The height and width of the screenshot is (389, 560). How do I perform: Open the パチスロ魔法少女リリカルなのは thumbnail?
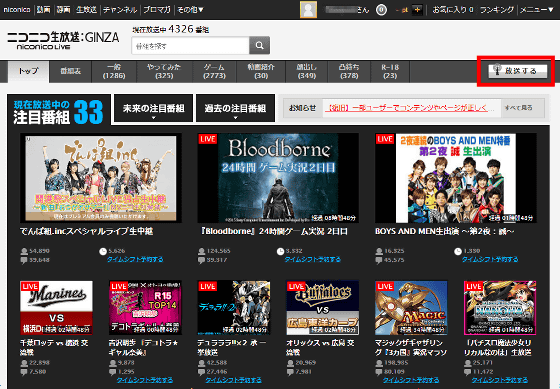coord(500,308)
